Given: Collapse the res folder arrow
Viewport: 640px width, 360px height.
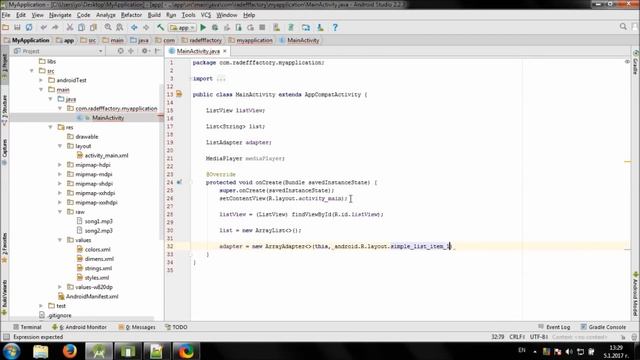Looking at the screenshot, I should coord(51,127).
